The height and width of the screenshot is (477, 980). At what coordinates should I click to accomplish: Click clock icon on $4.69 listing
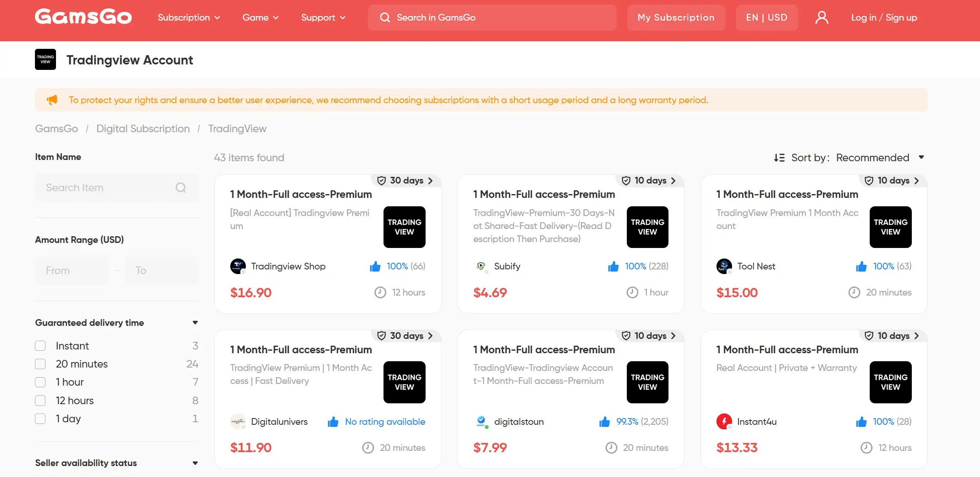632,292
